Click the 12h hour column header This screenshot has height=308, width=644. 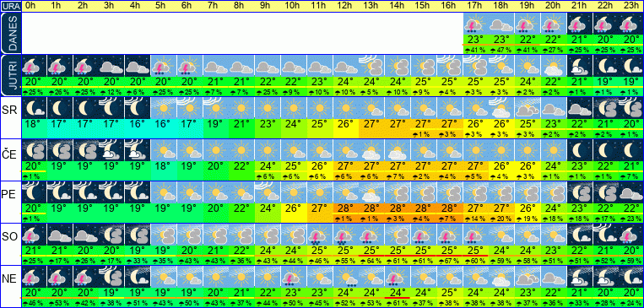345,6
